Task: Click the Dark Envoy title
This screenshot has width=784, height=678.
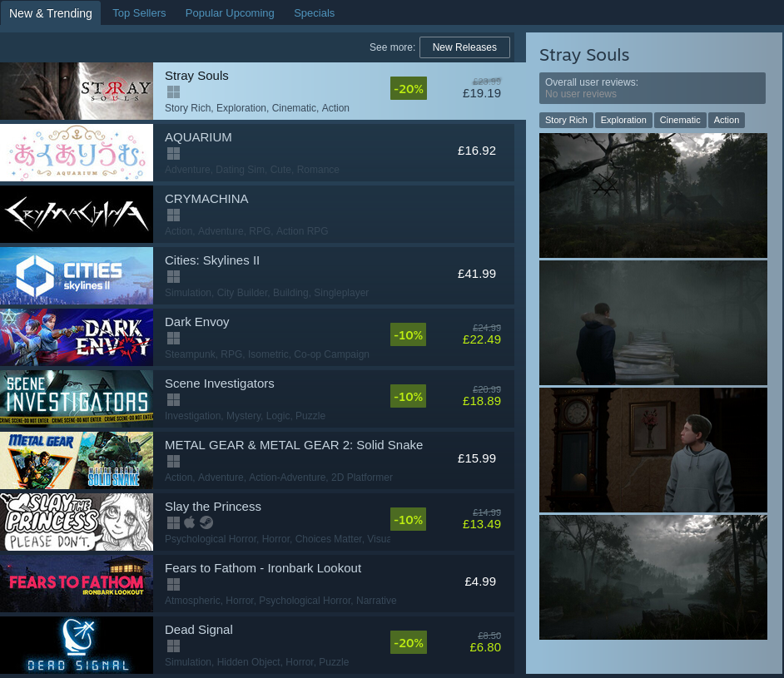Action: click(197, 322)
